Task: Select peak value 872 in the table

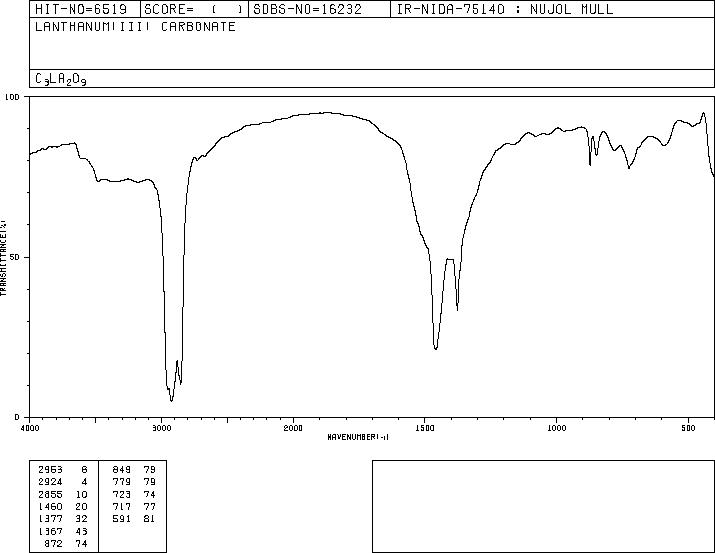Action: pos(54,543)
